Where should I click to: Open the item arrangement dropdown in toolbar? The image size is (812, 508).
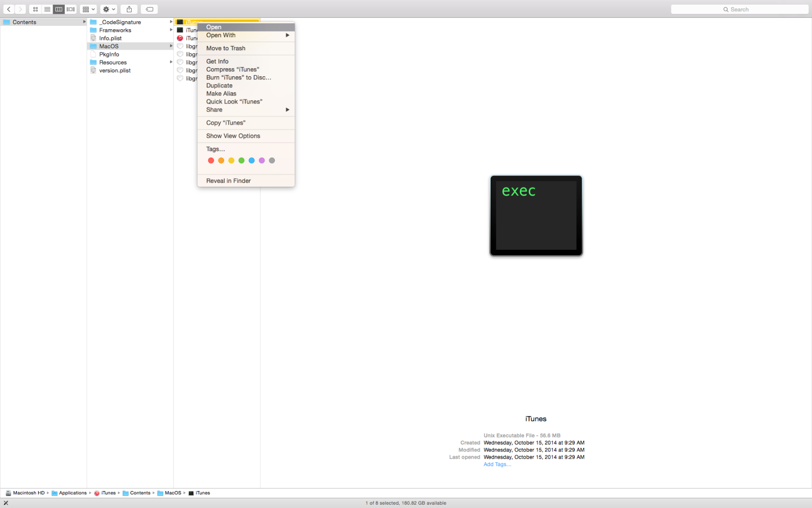pos(88,9)
